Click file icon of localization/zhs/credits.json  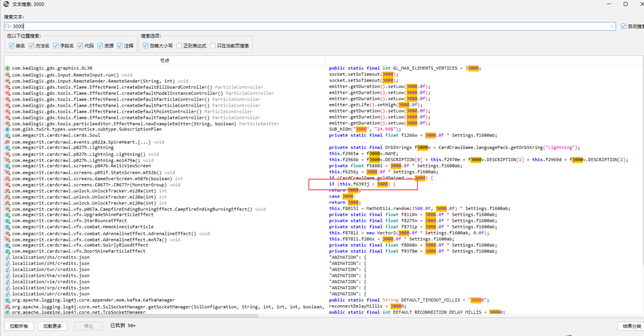coord(8,258)
